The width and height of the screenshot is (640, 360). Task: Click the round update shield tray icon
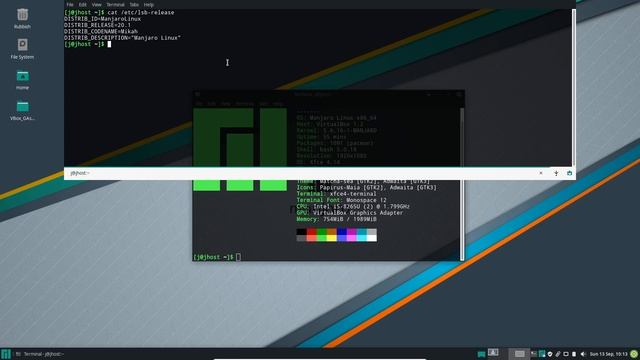tap(550, 354)
